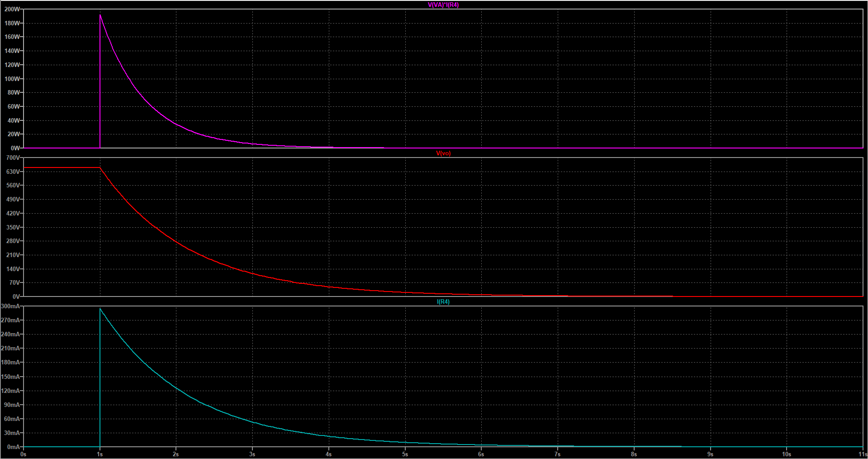
Task: Click the 180W axis label
Action: (12, 23)
